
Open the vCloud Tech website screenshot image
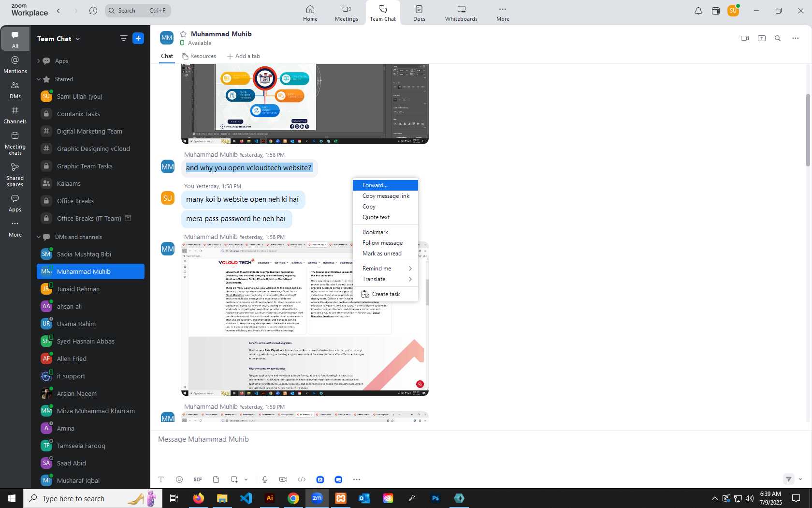[x=305, y=319]
